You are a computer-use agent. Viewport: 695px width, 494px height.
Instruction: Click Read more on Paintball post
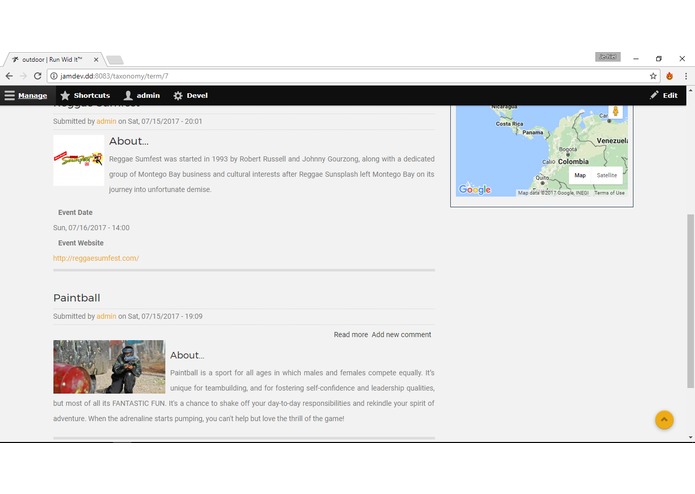point(351,335)
